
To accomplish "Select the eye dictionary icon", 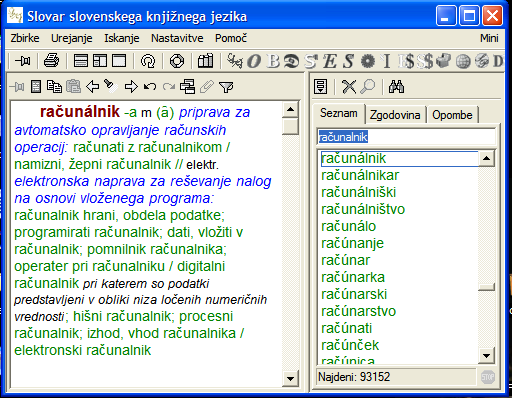I will coord(291,61).
